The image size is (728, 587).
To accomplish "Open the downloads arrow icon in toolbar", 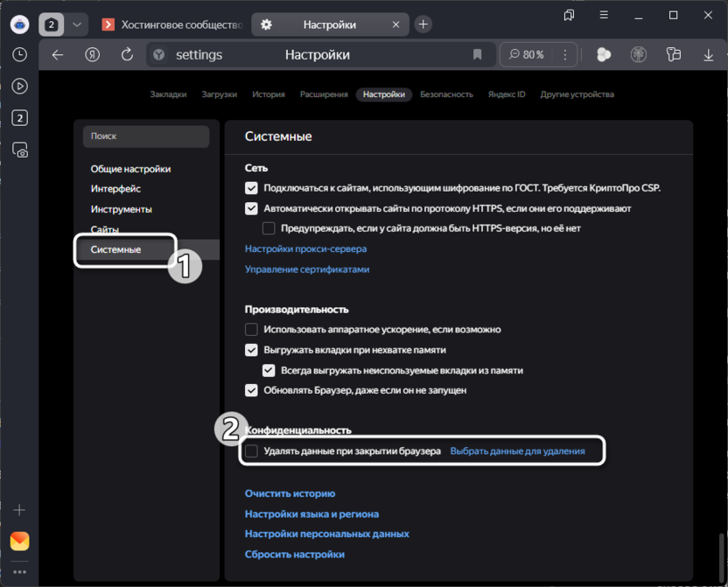I will click(706, 54).
